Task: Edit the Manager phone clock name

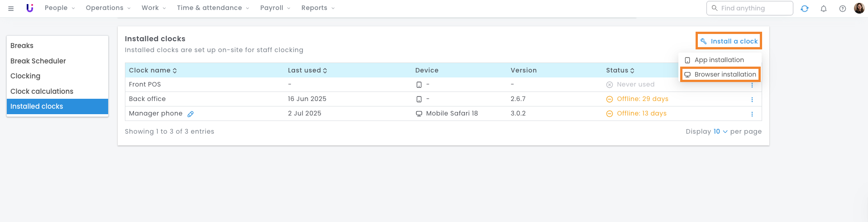Action: (x=191, y=114)
